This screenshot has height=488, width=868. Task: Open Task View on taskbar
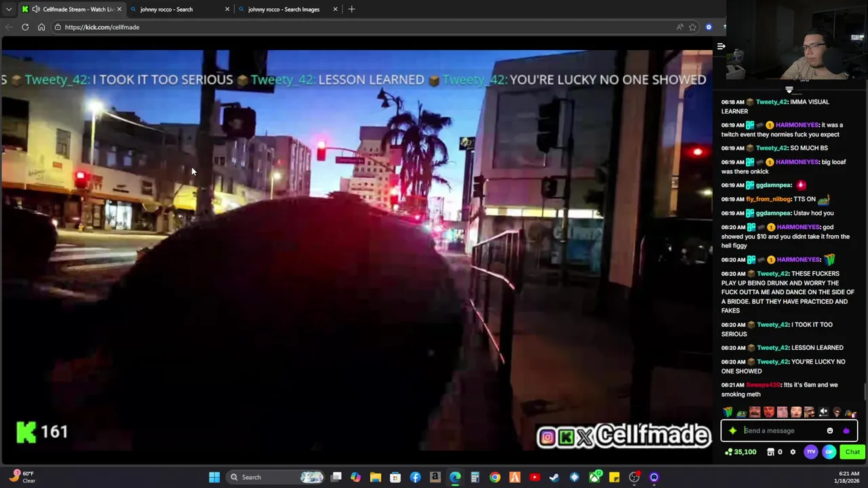coord(336,477)
